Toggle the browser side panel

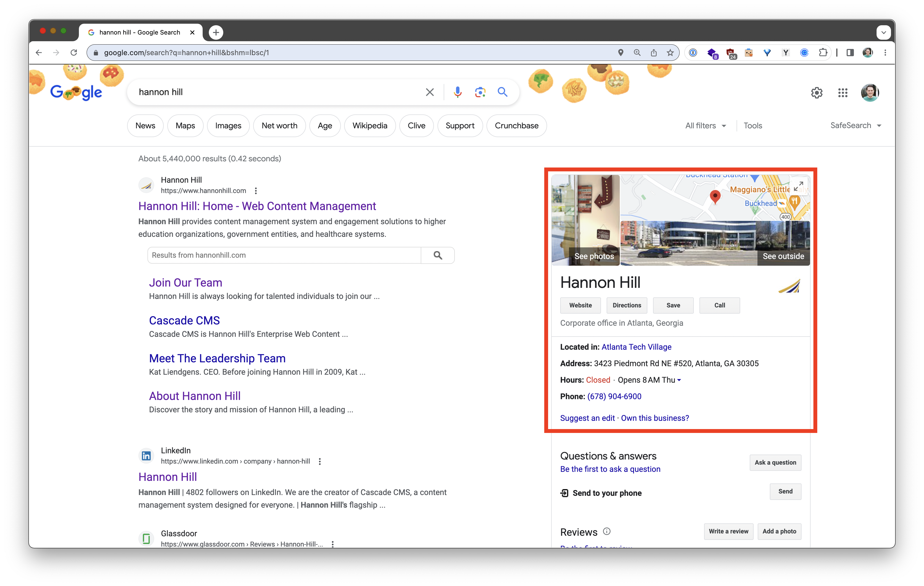pyautogui.click(x=850, y=53)
